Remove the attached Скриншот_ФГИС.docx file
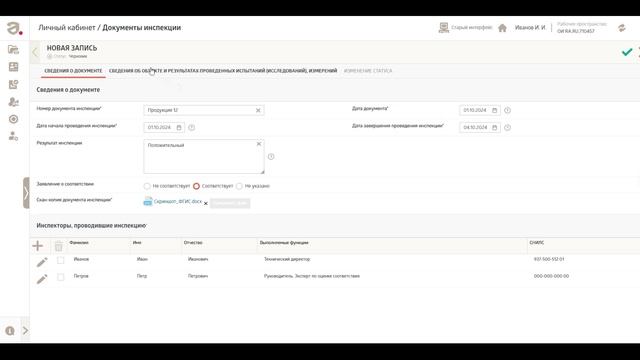Image resolution: width=640 pixels, height=360 pixels. [206, 203]
